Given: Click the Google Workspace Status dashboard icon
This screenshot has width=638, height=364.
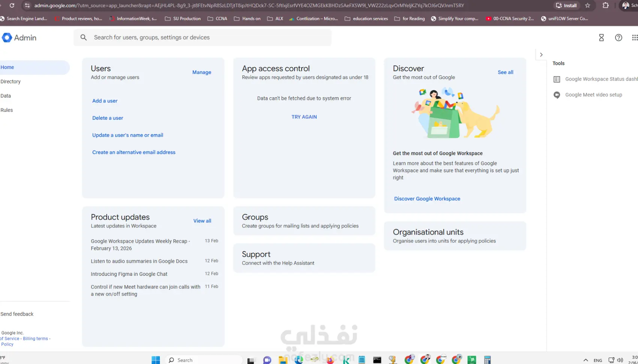Looking at the screenshot, I should pos(557,79).
